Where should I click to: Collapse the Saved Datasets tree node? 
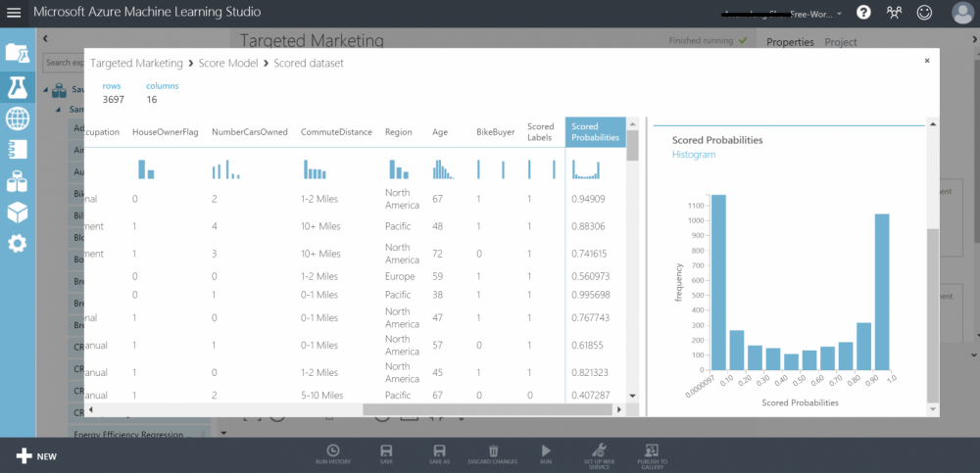coord(46,90)
